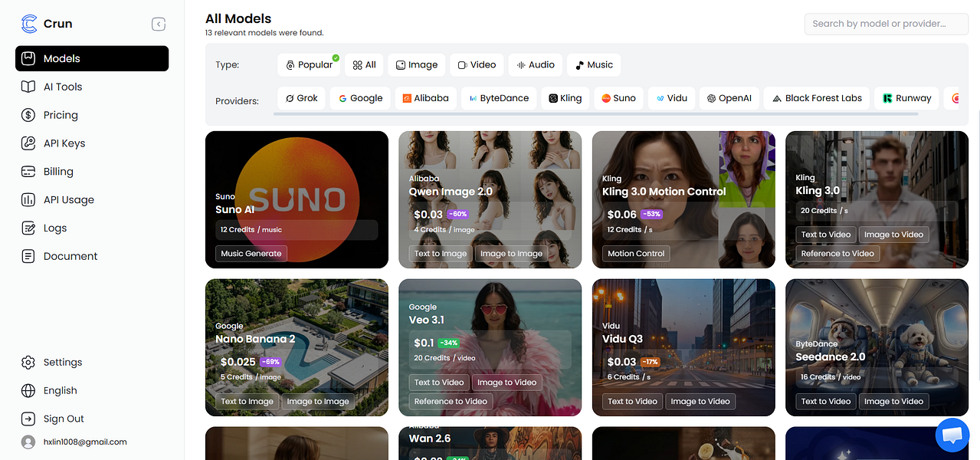The height and width of the screenshot is (460, 980).
Task: Collapse the sidebar with the arrow icon
Action: [159, 25]
